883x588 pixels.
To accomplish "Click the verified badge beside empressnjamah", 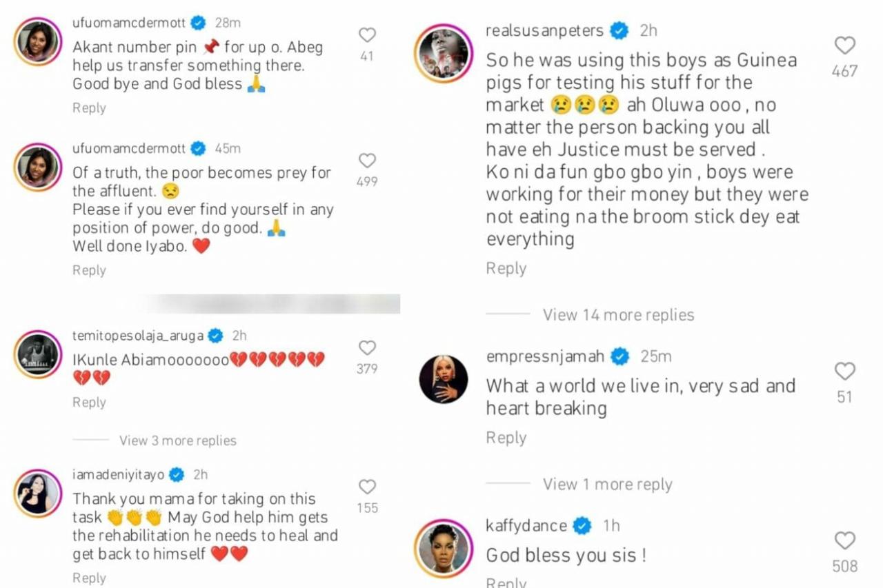I will 619,357.
